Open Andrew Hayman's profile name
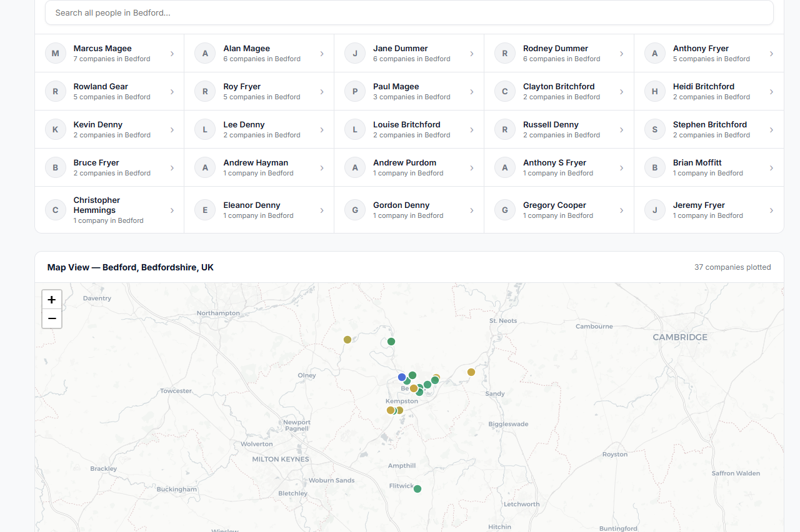800x532 pixels. (256, 162)
